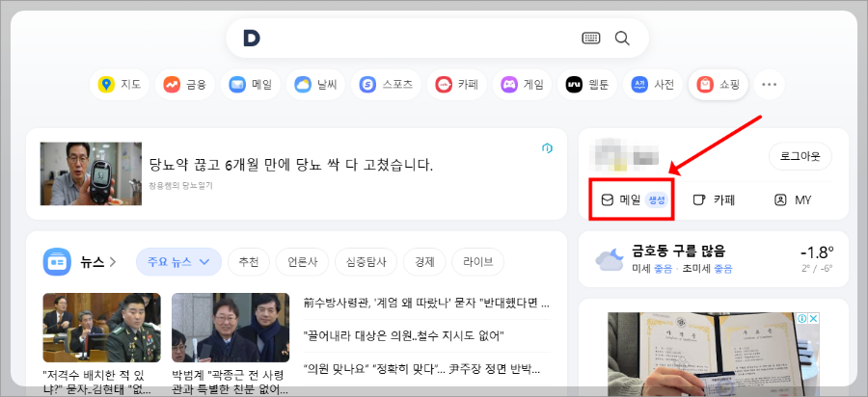
Task: Open 날씨 weather shortcut
Action: pyautogui.click(x=315, y=85)
